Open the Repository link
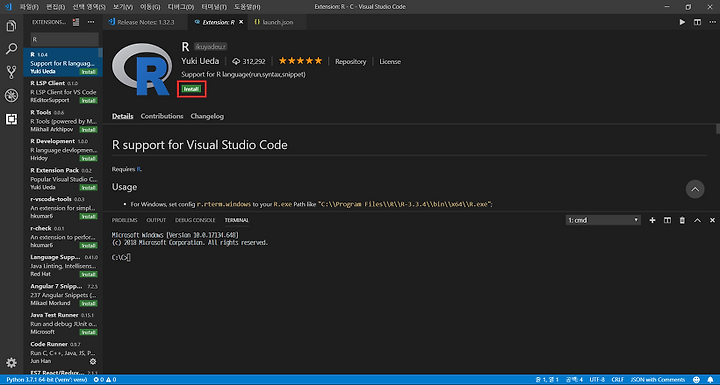 pyautogui.click(x=350, y=62)
